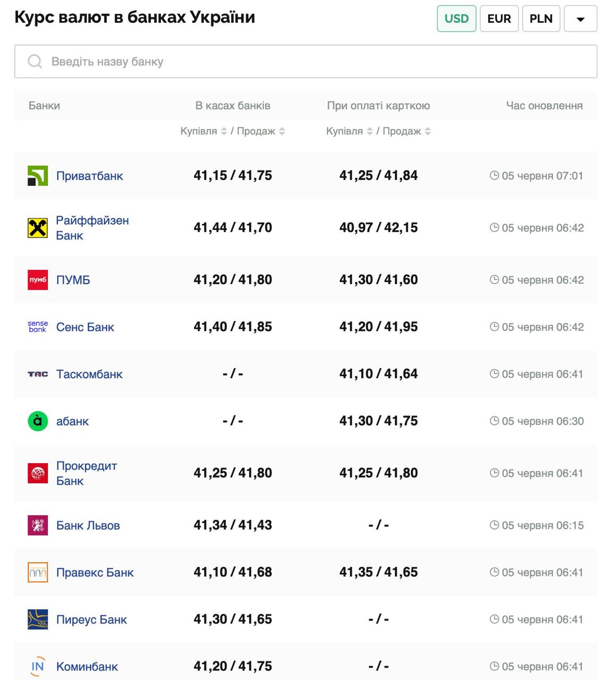
Task: Sort by card payment Продаж rate
Action: click(x=427, y=131)
